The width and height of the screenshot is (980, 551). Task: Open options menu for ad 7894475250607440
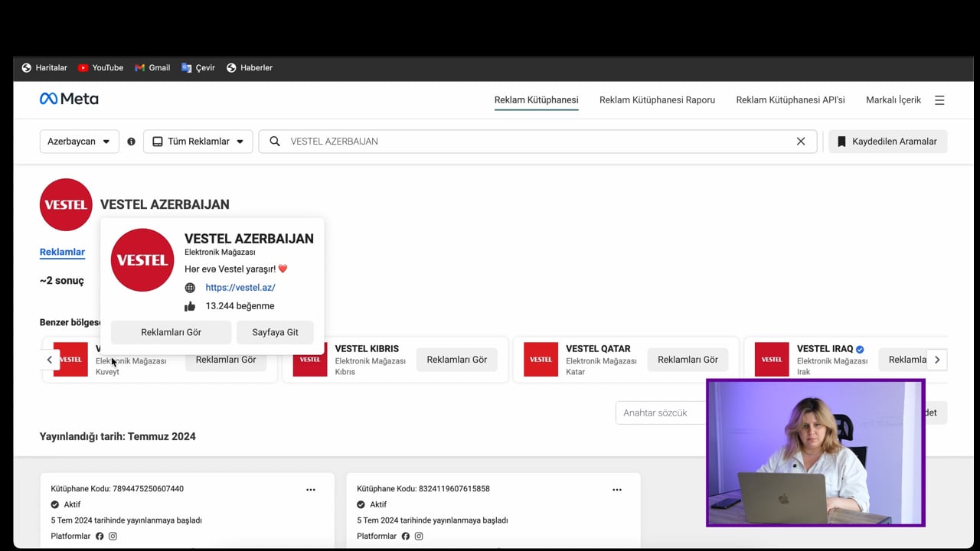point(311,490)
